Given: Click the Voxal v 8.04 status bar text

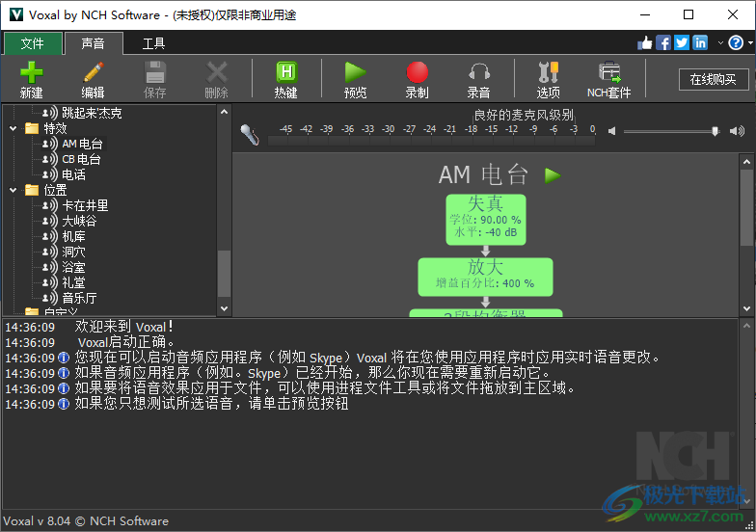Looking at the screenshot, I should [x=86, y=520].
